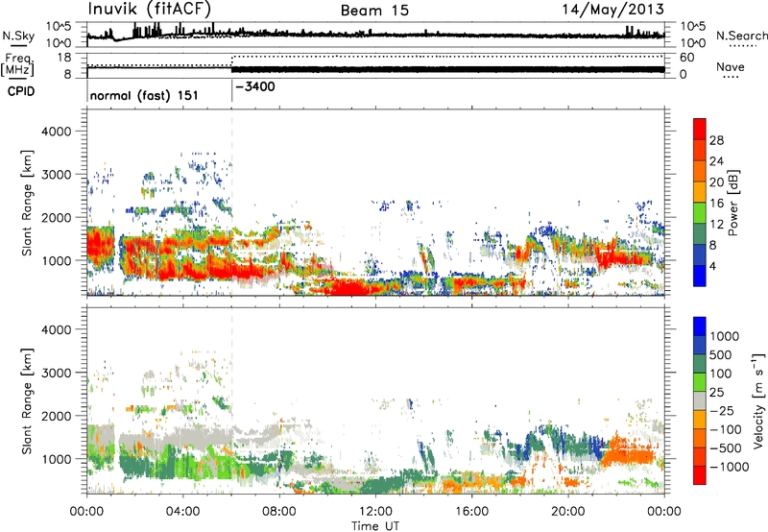
Task: Click the '16:00' time axis tick label
Action: 471,512
